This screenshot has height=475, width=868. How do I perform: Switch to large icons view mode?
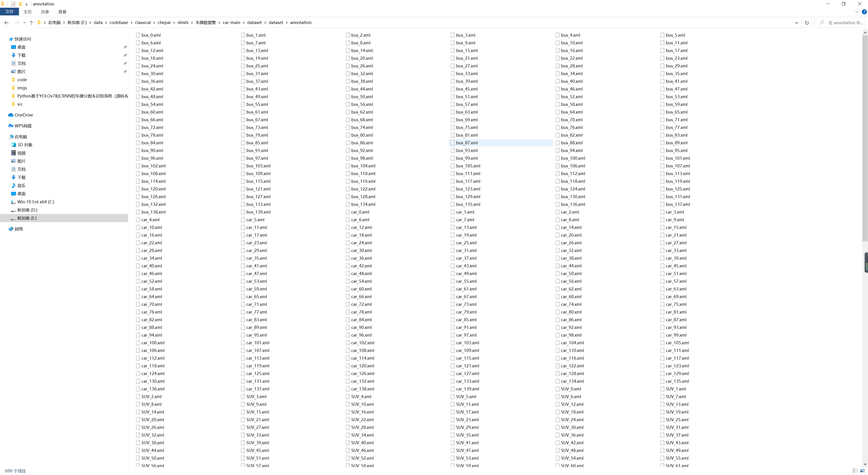pos(863,471)
